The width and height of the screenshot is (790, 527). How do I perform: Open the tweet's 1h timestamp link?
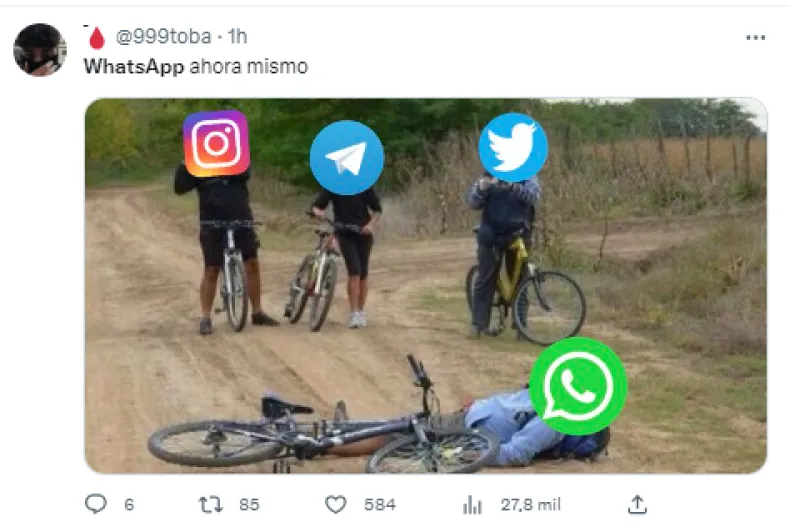click(x=237, y=37)
